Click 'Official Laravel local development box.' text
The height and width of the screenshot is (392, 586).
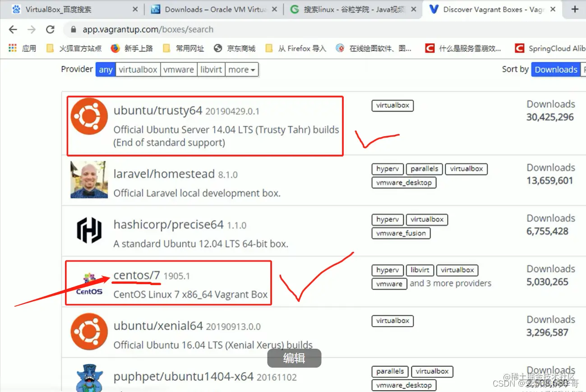pyautogui.click(x=197, y=193)
